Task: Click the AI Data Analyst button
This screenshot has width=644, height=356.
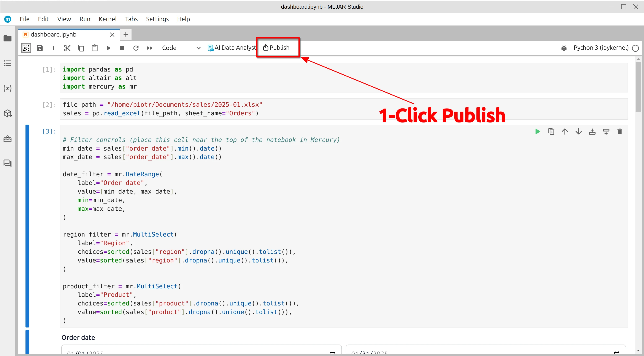Action: click(232, 48)
